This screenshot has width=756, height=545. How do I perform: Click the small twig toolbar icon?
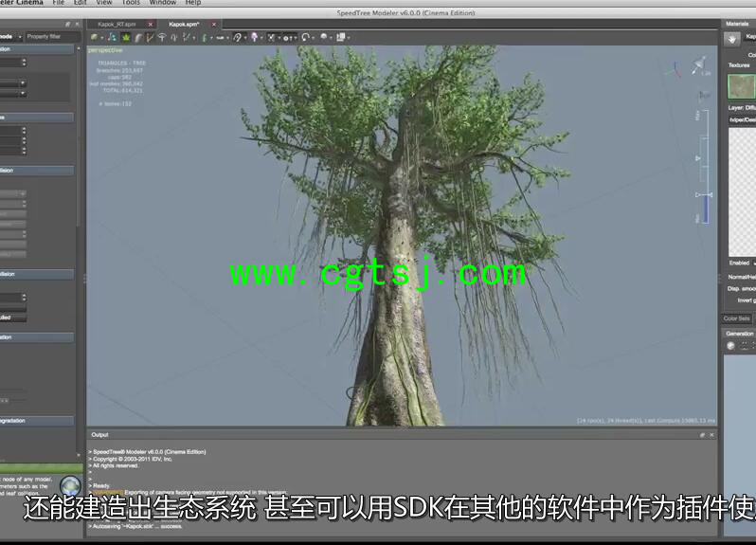tap(174, 37)
